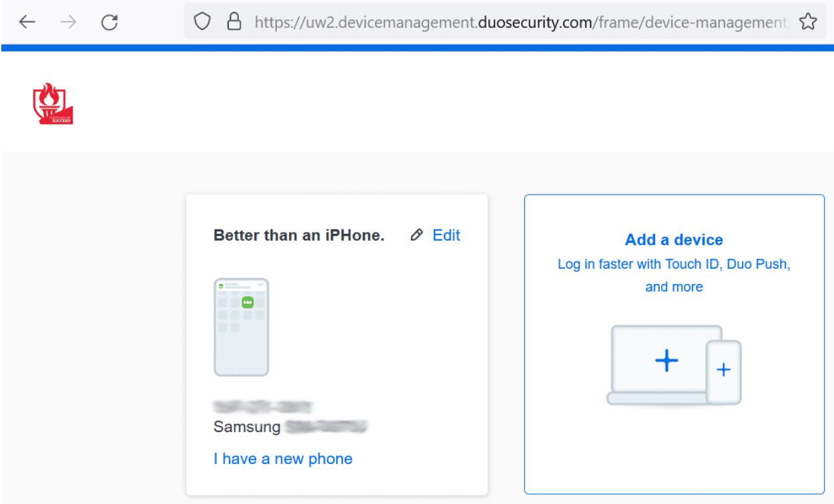Click the Samsung phone illustration
Viewport: 834px width, 504px height.
coord(242,327)
